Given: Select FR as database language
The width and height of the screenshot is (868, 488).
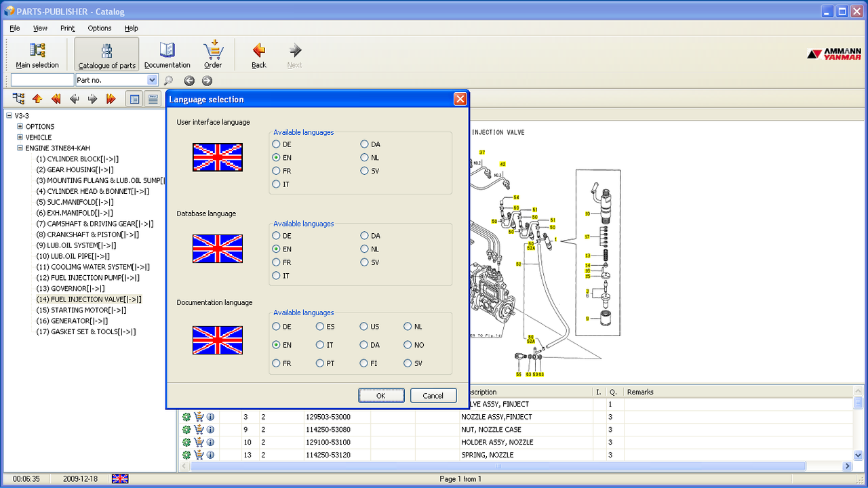Looking at the screenshot, I should (x=276, y=262).
